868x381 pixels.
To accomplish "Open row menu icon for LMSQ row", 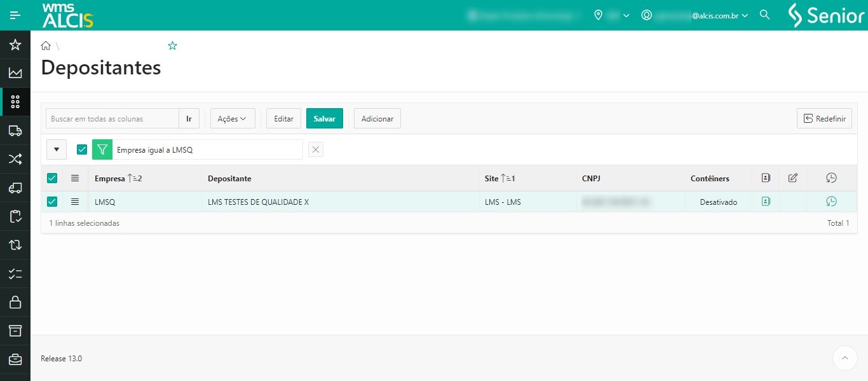I will point(75,202).
